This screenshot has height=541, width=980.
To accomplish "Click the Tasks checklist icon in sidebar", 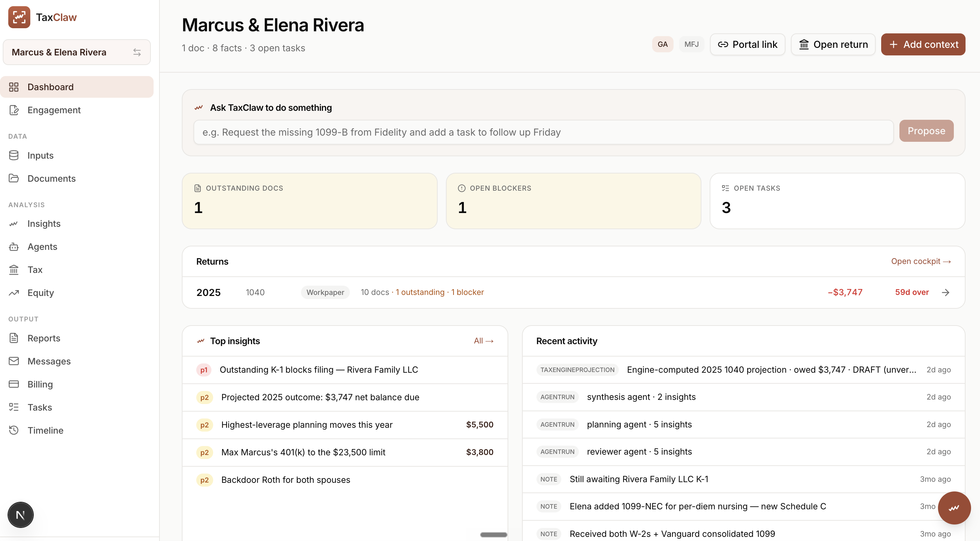I will 14,407.
